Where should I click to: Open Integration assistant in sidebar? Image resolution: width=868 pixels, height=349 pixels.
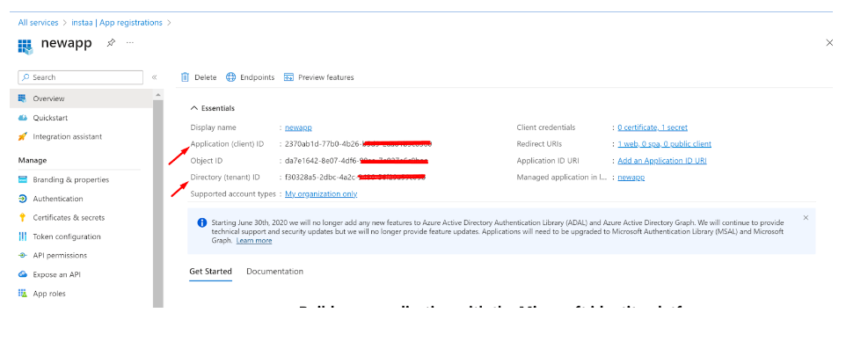click(x=68, y=136)
